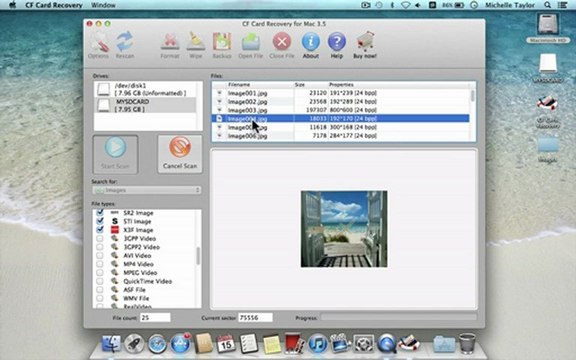576x360 pixels.
Task: Click the Start Scan button
Action: [x=115, y=154]
